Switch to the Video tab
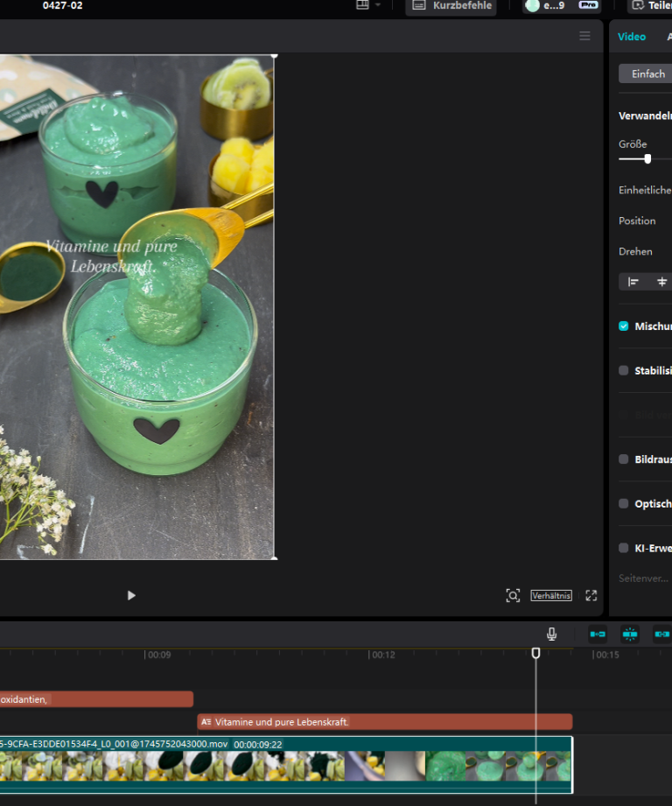Image resolution: width=672 pixels, height=806 pixels. [x=632, y=37]
